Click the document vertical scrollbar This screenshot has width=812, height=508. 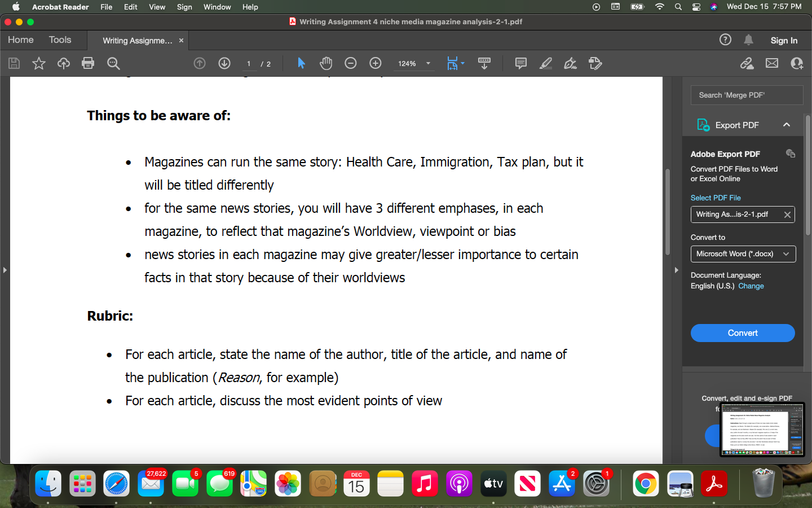click(x=668, y=212)
